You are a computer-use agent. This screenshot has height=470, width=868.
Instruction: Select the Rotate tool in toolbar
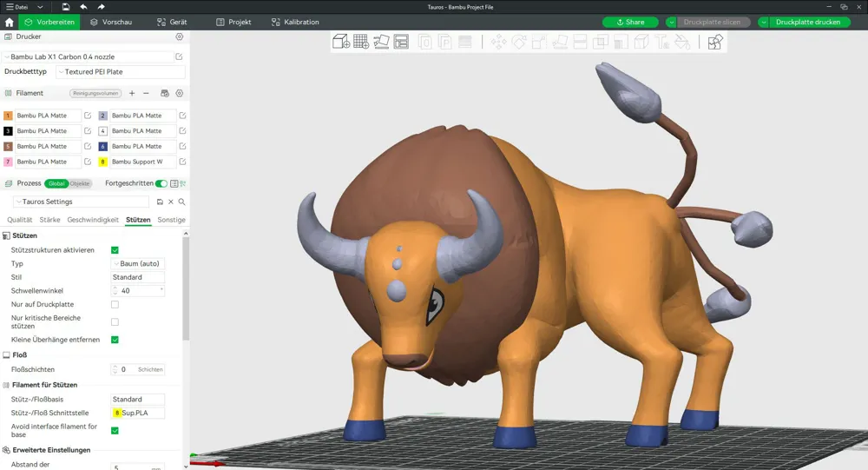[x=519, y=42]
